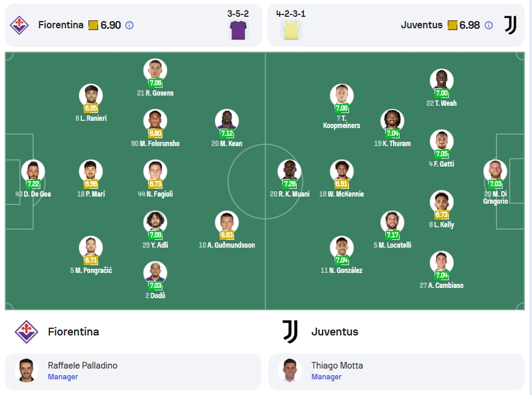The width and height of the screenshot is (532, 395).
Task: Select the yellow Juventus kit icon
Action: [291, 30]
